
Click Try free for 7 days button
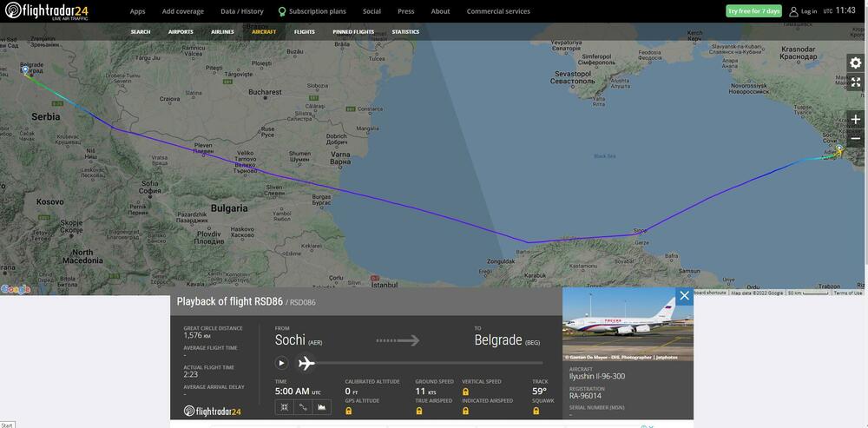(753, 11)
